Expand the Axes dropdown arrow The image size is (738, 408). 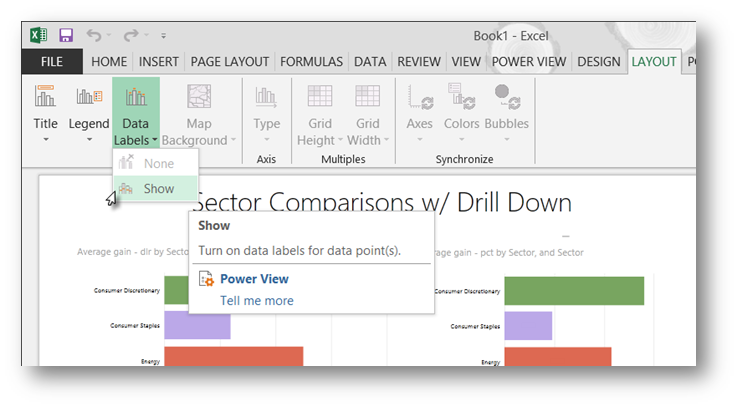click(419, 140)
